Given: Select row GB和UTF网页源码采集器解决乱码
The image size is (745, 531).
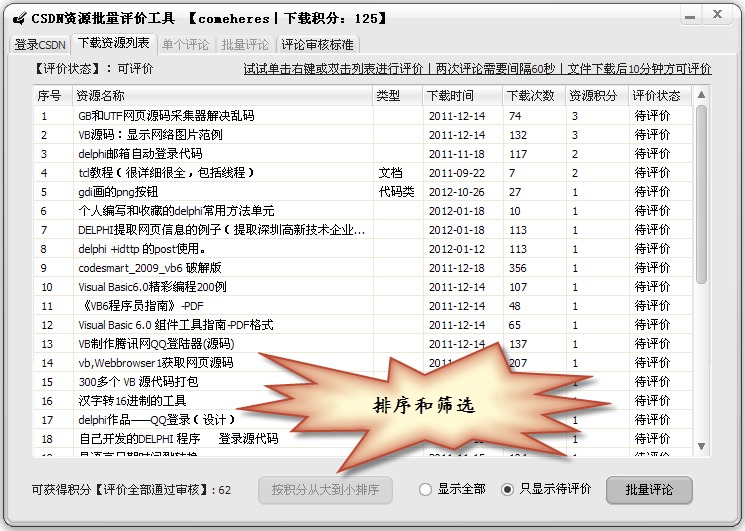Looking at the screenshot, I should 363,116.
